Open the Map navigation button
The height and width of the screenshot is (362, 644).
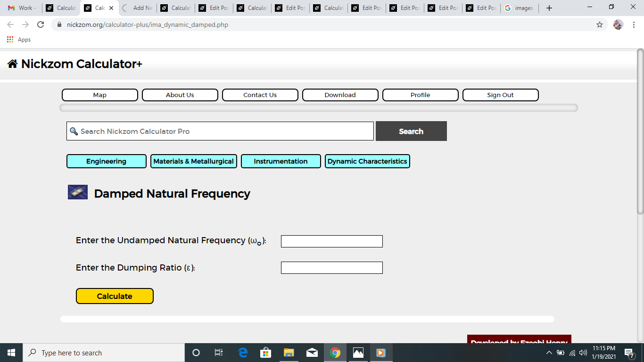coord(100,95)
